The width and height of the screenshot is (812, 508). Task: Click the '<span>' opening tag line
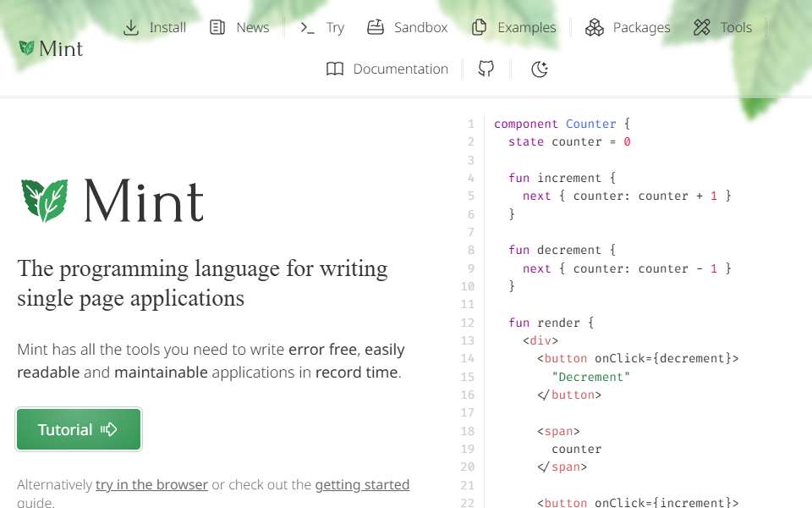click(558, 431)
